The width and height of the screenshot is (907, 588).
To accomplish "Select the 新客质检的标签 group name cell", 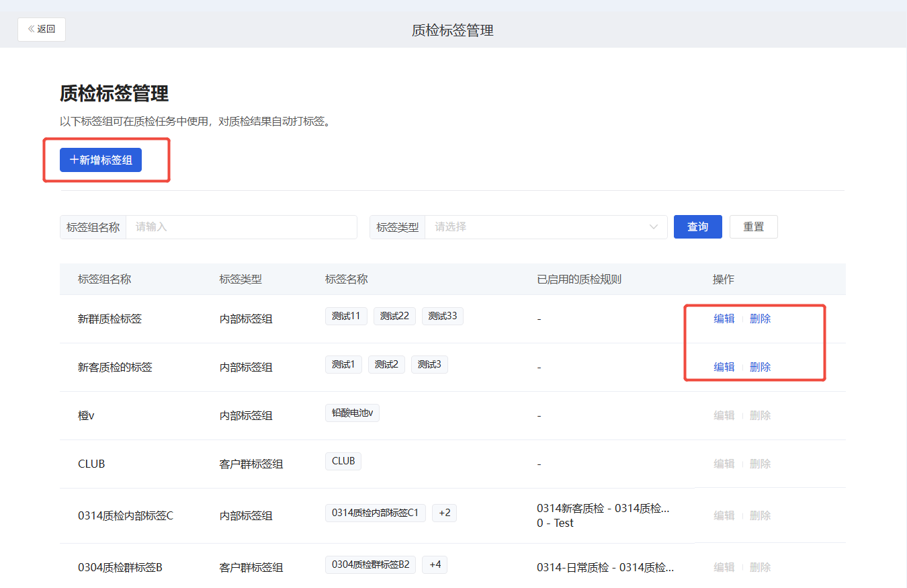I will pos(115,368).
